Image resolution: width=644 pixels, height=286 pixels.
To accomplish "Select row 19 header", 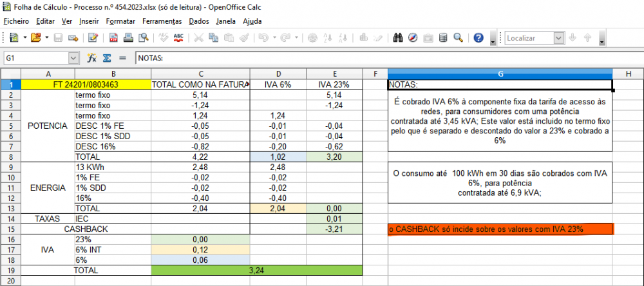I will pos(10,271).
